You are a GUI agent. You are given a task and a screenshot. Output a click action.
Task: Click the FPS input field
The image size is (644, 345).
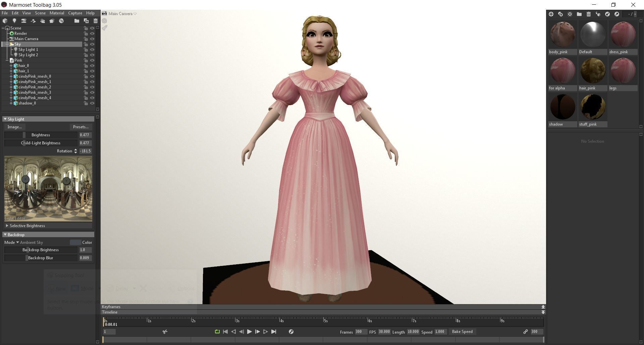click(x=384, y=332)
